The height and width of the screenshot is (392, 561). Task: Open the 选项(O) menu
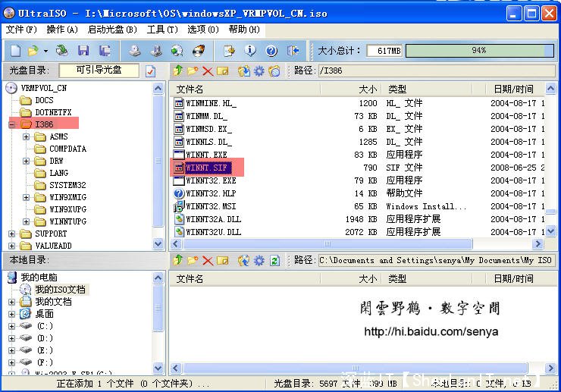203,30
